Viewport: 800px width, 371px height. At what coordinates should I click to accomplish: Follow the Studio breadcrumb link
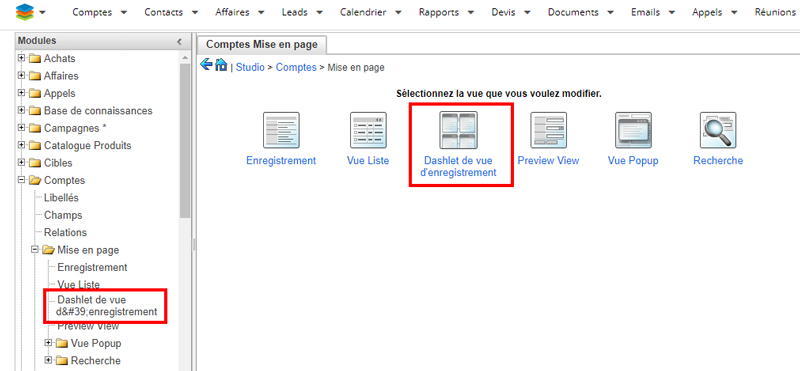click(x=250, y=67)
